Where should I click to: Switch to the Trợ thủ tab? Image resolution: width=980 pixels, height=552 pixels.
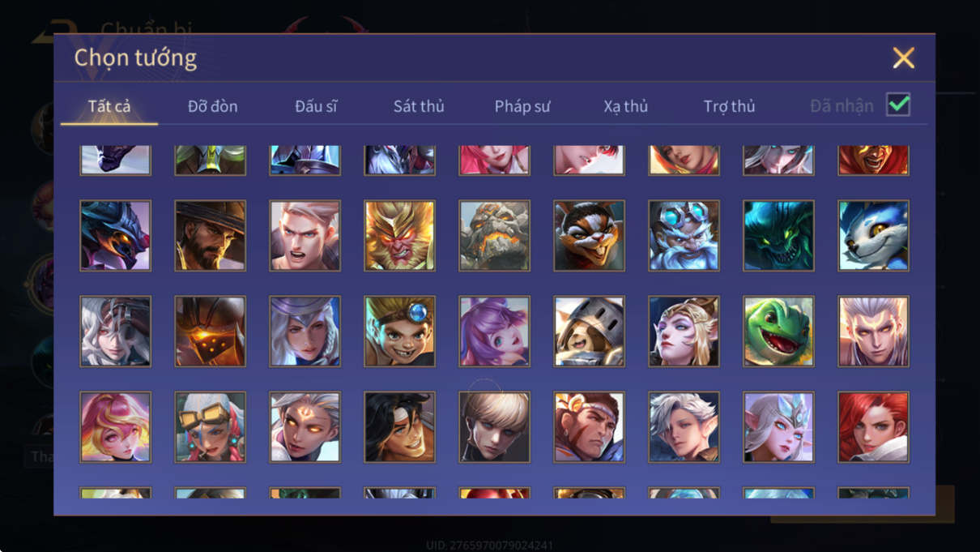click(x=729, y=106)
